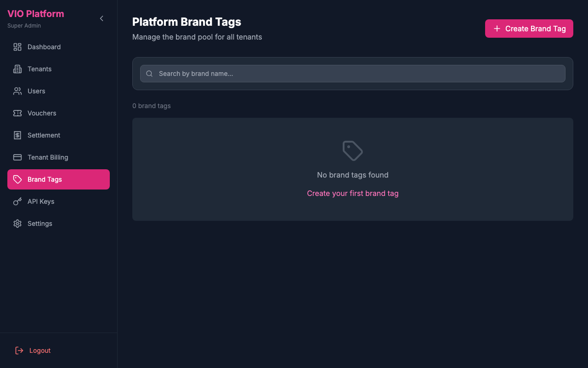
Task: Click the Brand Tags tag icon
Action: [x=17, y=179]
